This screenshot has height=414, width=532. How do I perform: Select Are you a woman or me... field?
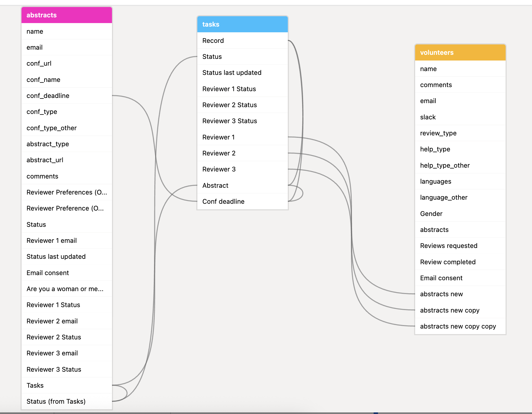click(x=67, y=289)
